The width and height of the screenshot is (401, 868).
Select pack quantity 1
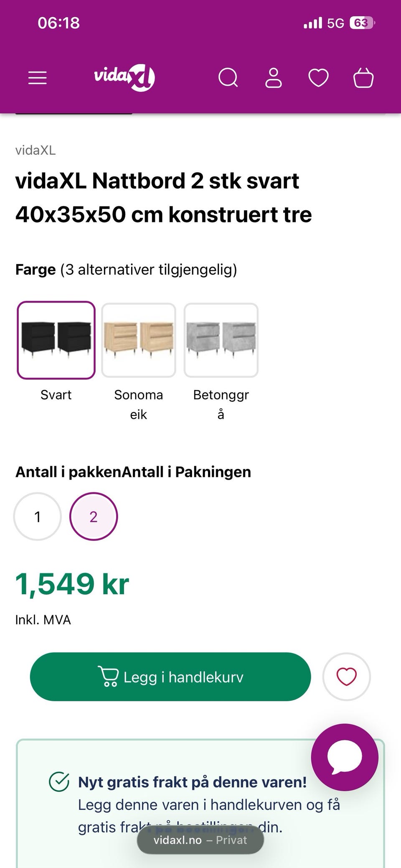[x=38, y=517]
